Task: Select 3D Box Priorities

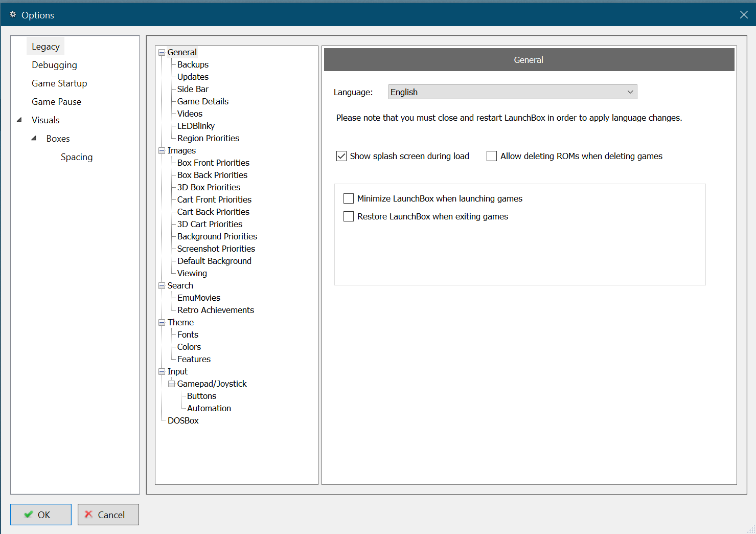Action: 209,187
